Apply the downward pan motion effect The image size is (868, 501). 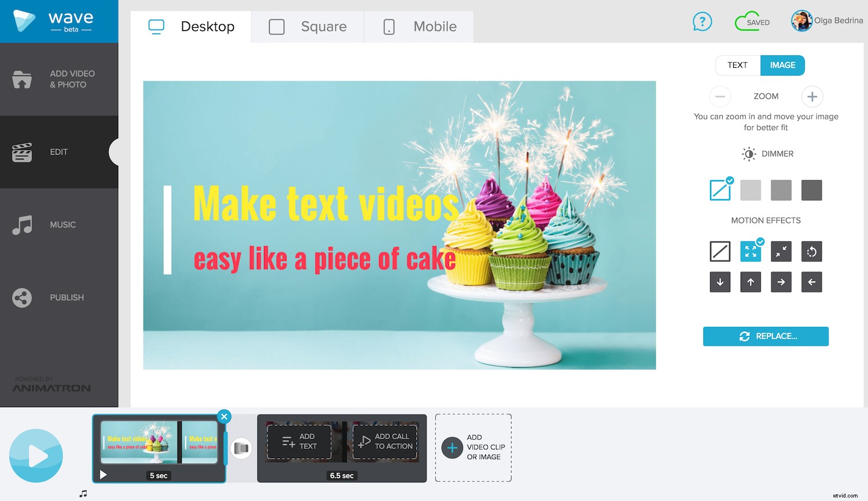pos(720,282)
